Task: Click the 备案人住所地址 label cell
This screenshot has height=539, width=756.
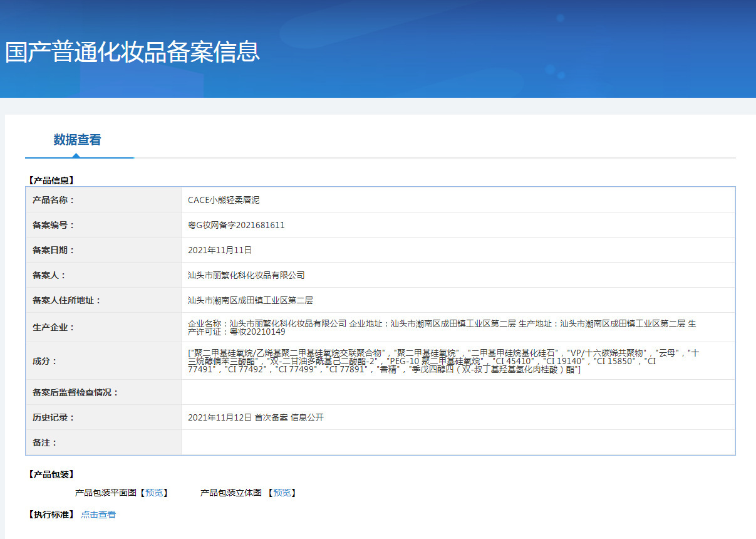Action: tap(103, 300)
